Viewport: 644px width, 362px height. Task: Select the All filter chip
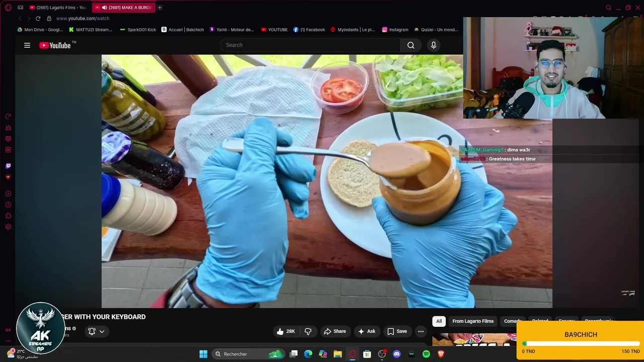439,321
